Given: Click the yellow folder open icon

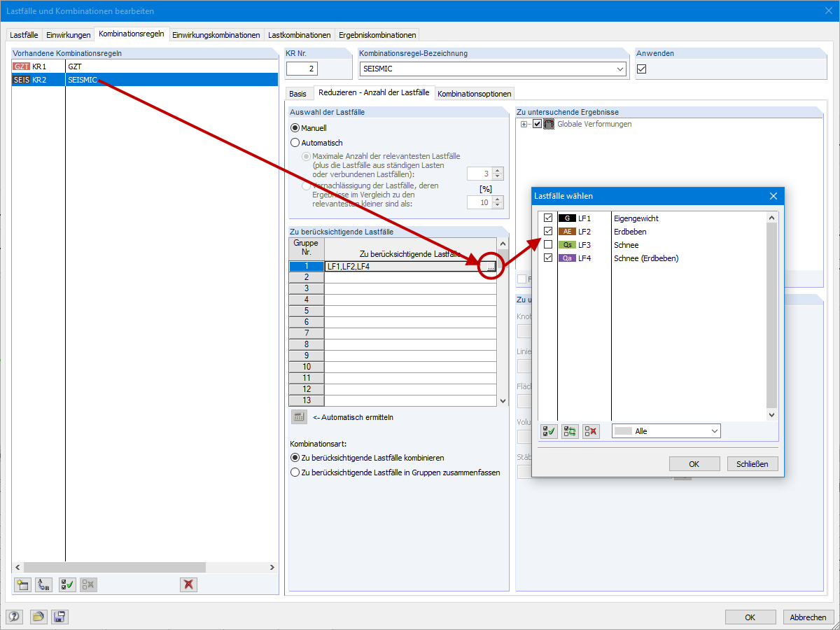Looking at the screenshot, I should coord(38,617).
